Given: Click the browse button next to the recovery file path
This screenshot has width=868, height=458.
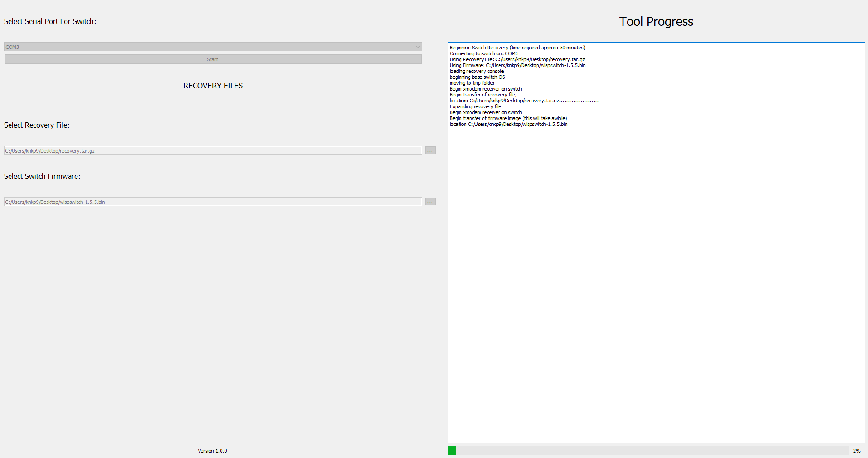Looking at the screenshot, I should (430, 150).
